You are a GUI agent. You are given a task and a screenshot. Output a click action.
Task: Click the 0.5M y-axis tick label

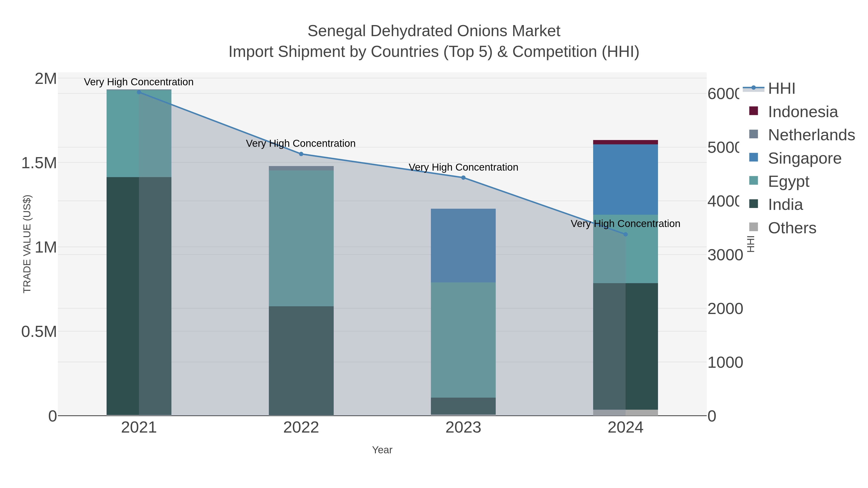pyautogui.click(x=39, y=332)
